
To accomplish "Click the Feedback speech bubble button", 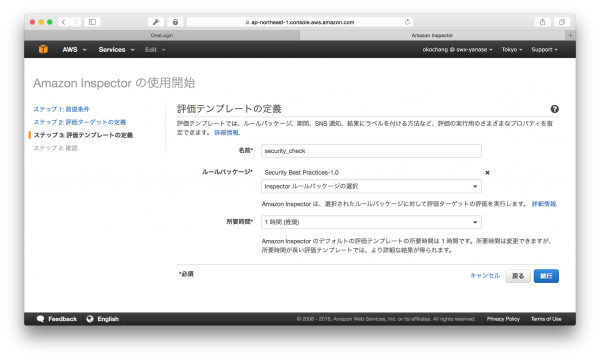I will 57,319.
